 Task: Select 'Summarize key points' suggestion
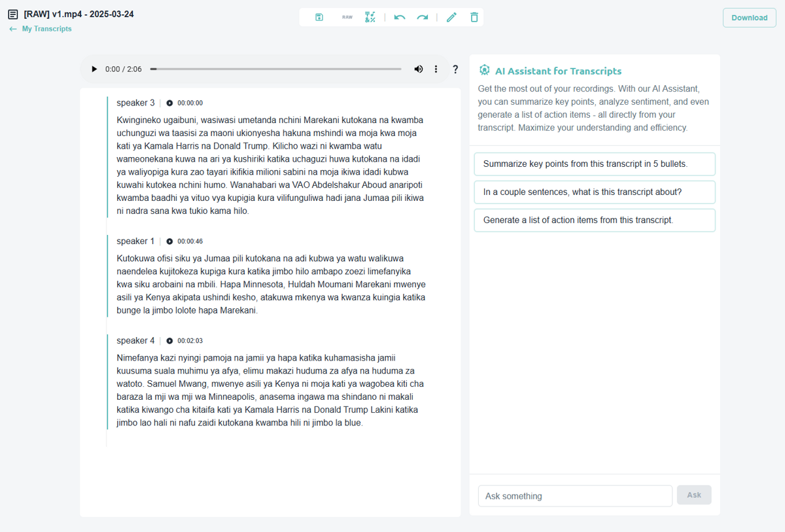(595, 164)
